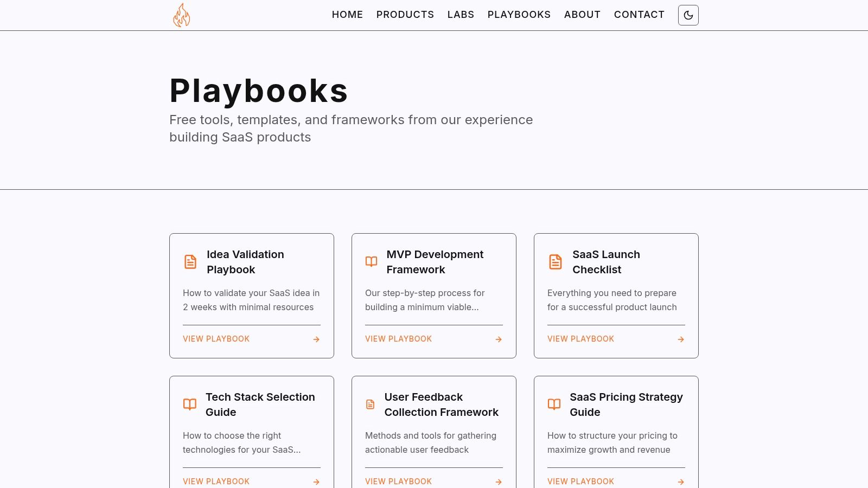Screen dimensions: 868x488
Task: Navigate to Labs
Action: 461,15
